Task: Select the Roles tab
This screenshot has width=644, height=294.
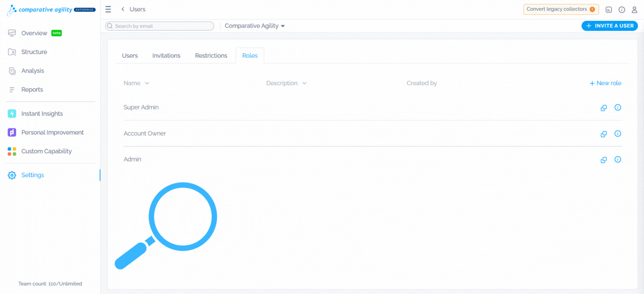Action: point(250,56)
